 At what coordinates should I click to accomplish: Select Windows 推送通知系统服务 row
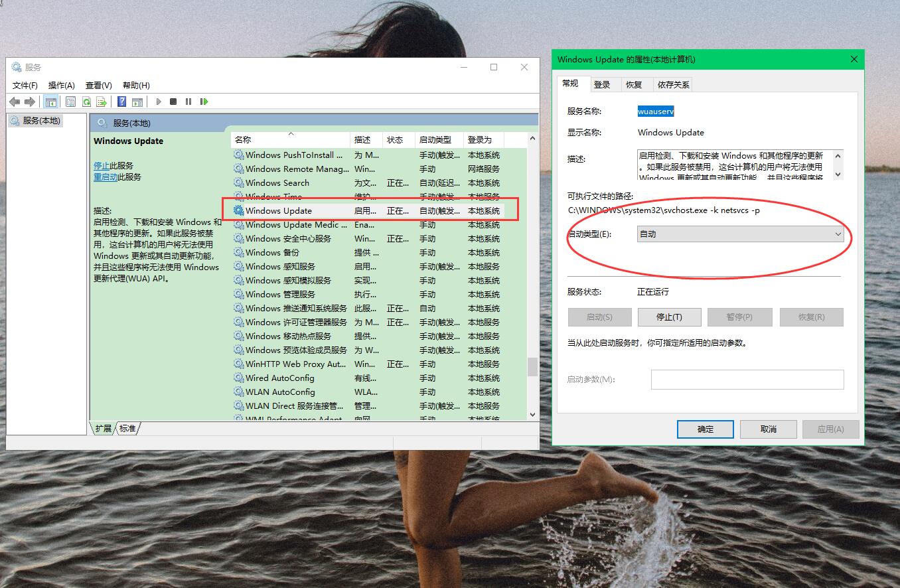368,308
